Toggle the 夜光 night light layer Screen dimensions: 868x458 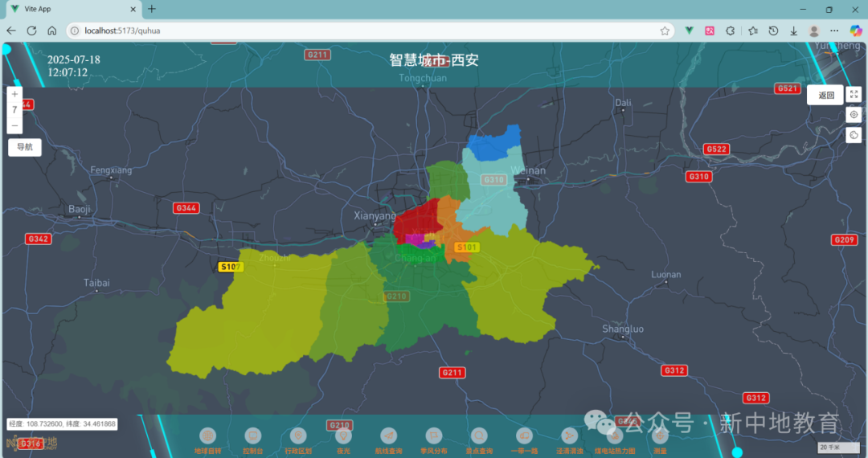343,441
